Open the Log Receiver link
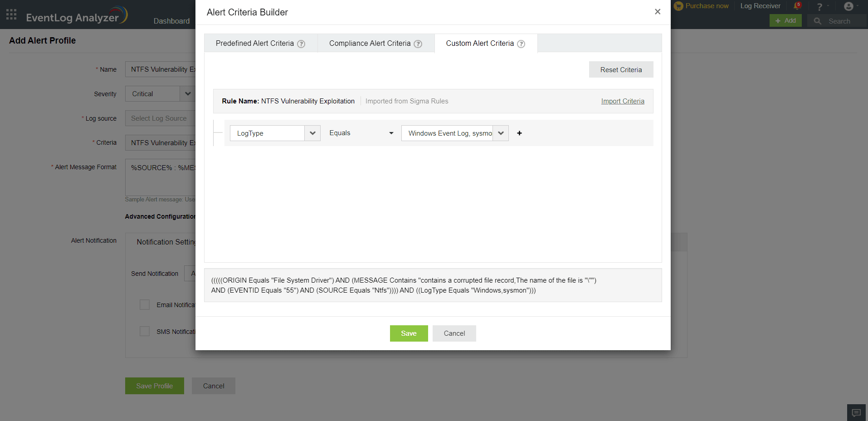Image resolution: width=868 pixels, height=421 pixels. [761, 6]
